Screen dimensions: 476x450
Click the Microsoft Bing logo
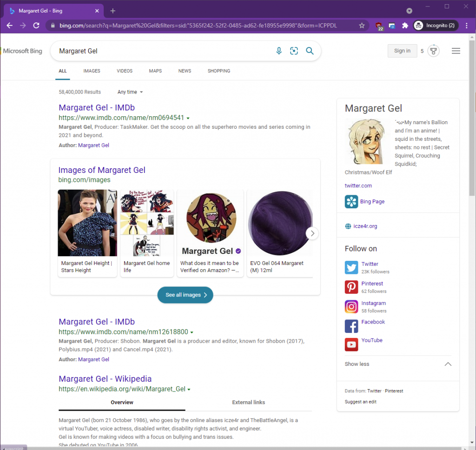point(22,51)
